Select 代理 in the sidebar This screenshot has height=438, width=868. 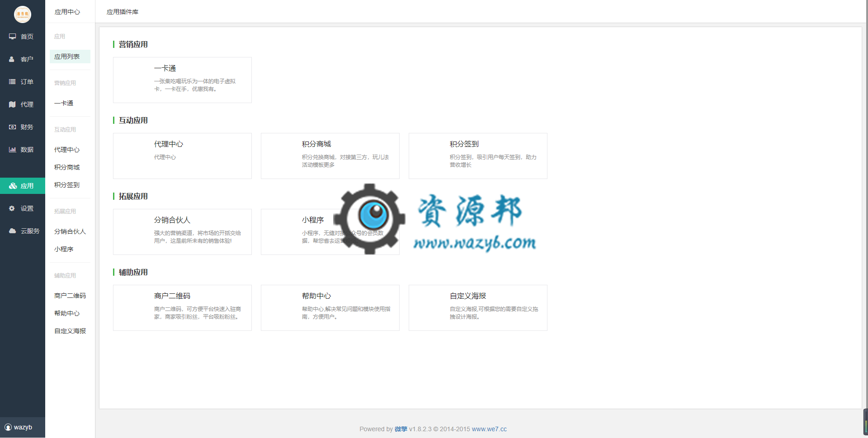pos(23,104)
